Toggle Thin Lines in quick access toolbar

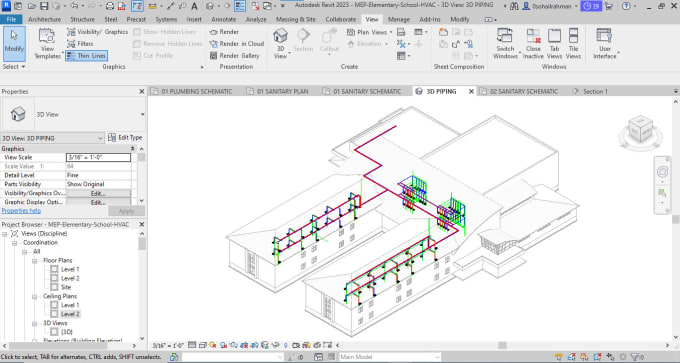point(239,6)
